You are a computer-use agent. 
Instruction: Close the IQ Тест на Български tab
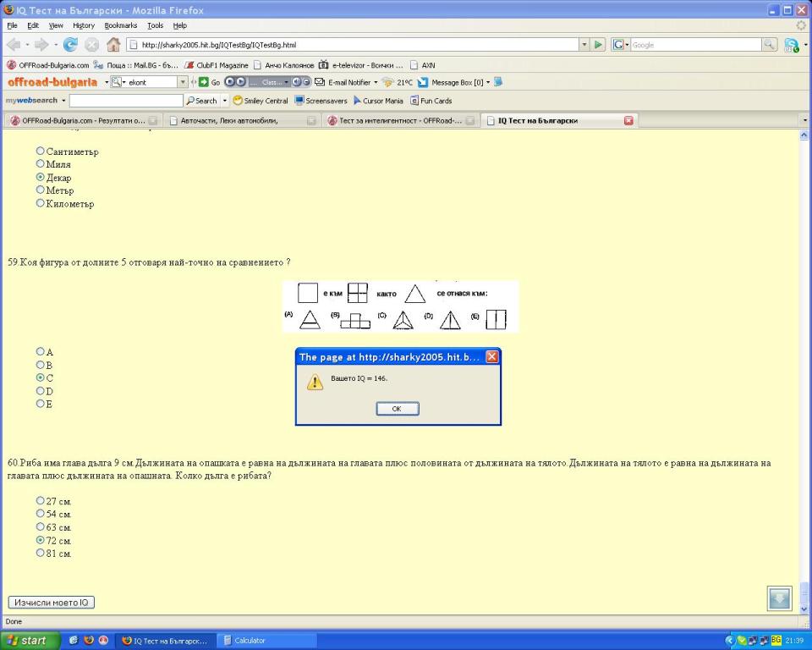[628, 120]
